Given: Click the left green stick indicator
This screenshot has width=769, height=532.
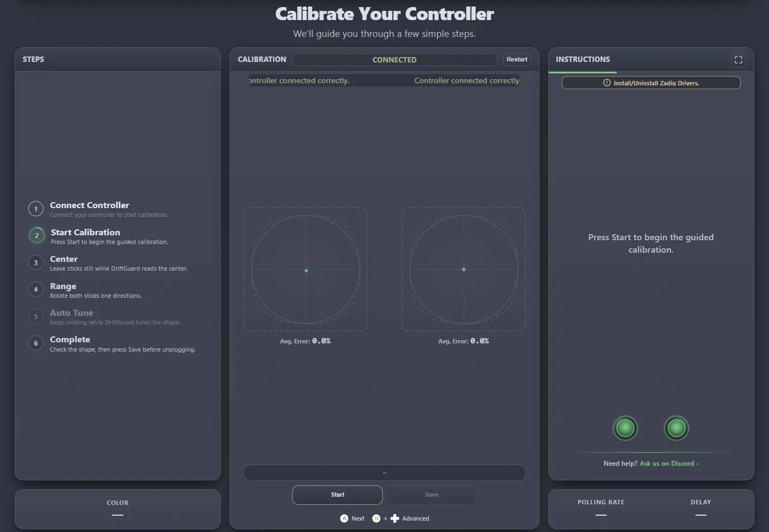Looking at the screenshot, I should [625, 428].
